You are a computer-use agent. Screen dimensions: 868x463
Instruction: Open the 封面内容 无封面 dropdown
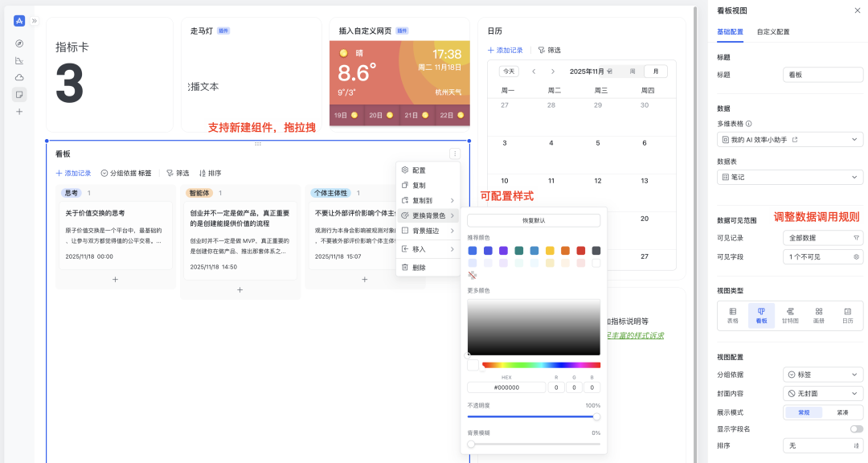point(821,393)
